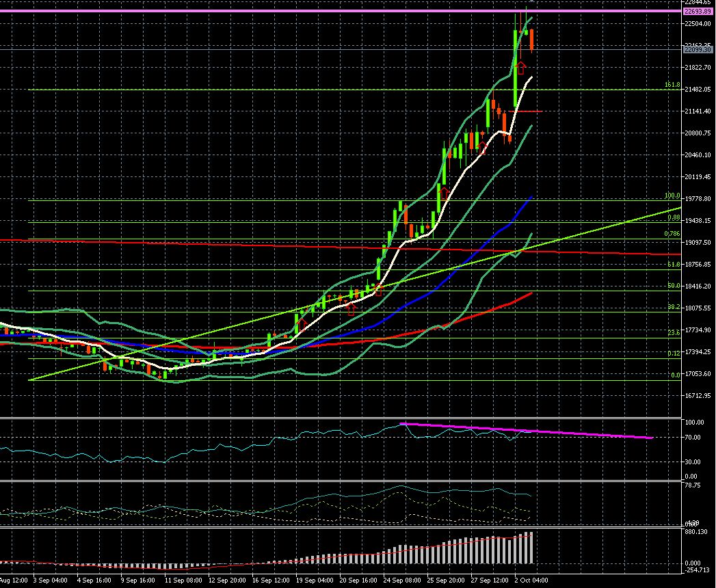Select red up arrow just above 100.0 Fibonacci line
The height and width of the screenshot is (588, 716).
click(443, 193)
